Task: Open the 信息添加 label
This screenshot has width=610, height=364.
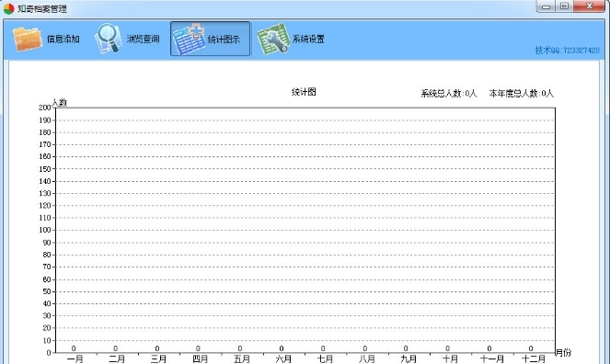Action: (63, 39)
